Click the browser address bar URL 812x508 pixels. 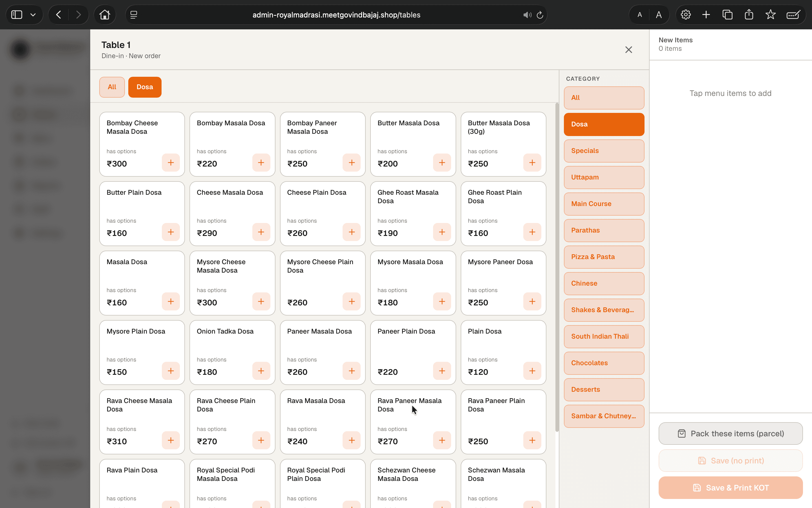(336, 15)
